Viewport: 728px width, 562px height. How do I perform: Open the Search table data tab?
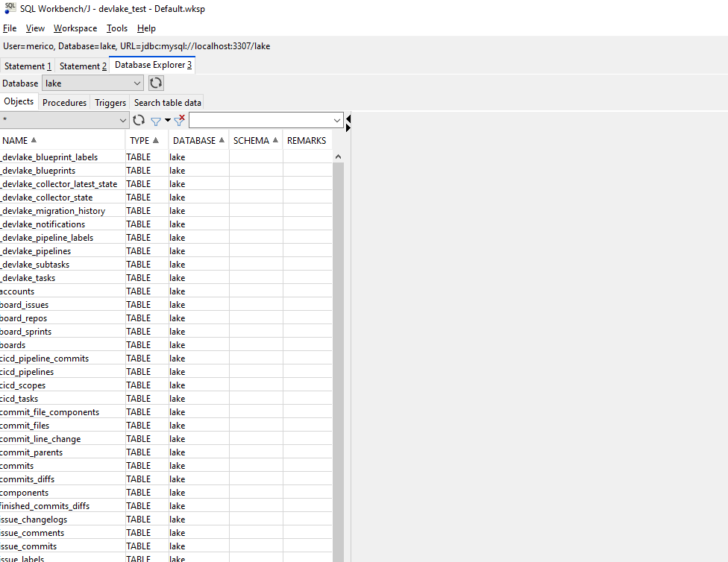coord(168,103)
